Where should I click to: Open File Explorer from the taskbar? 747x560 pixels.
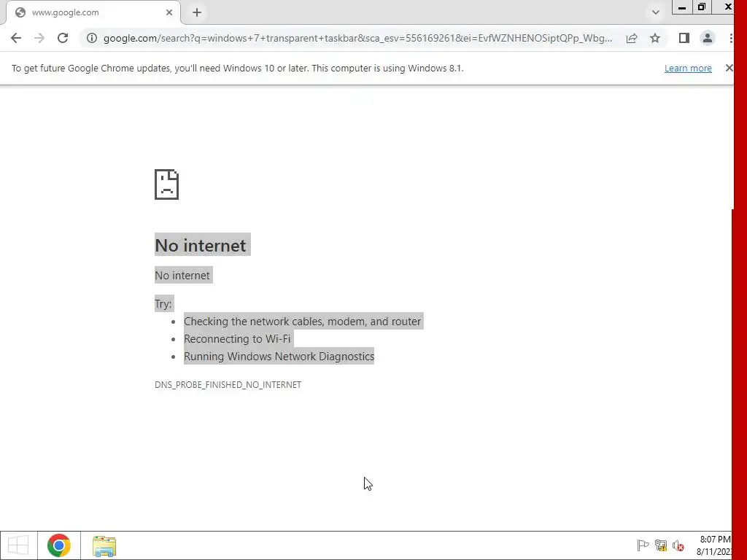104,546
